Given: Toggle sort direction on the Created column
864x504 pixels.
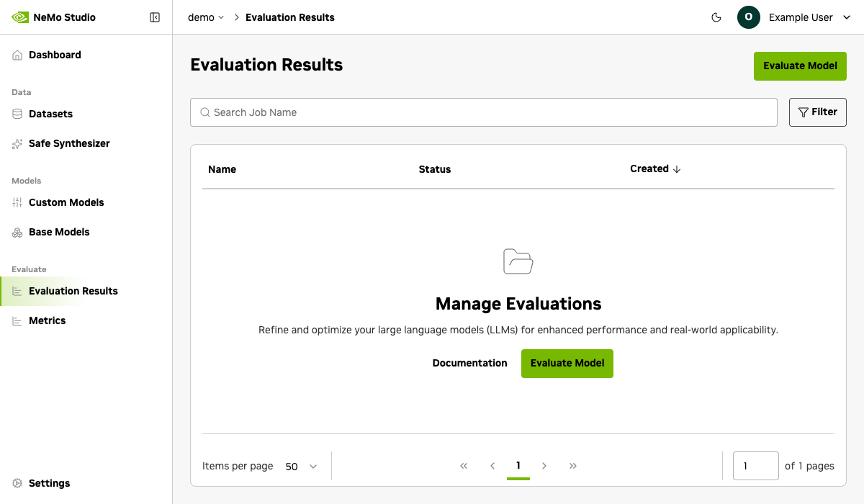Looking at the screenshot, I should click(677, 168).
